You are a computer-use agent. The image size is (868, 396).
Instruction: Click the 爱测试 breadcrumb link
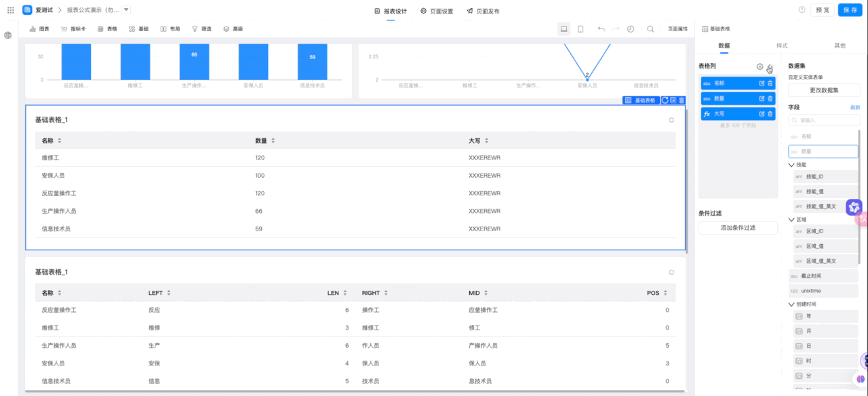click(x=43, y=10)
